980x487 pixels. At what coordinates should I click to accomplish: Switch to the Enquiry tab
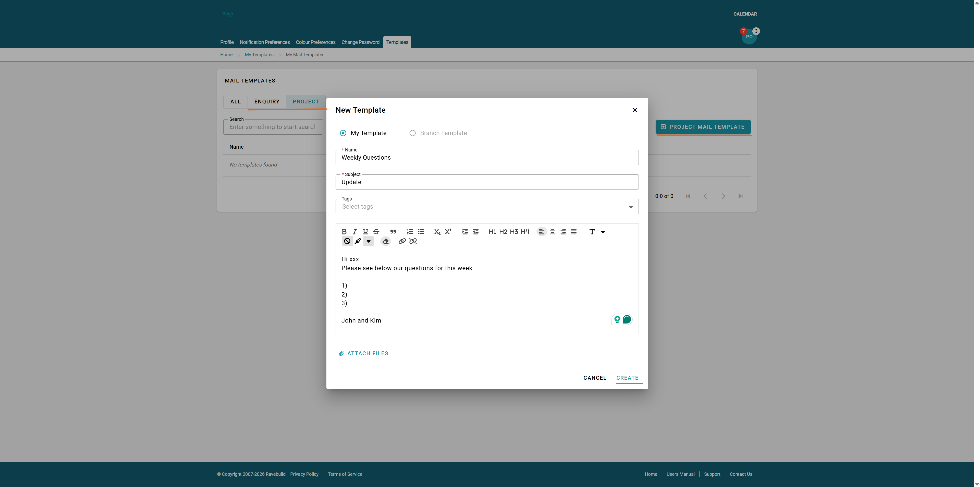[267, 102]
